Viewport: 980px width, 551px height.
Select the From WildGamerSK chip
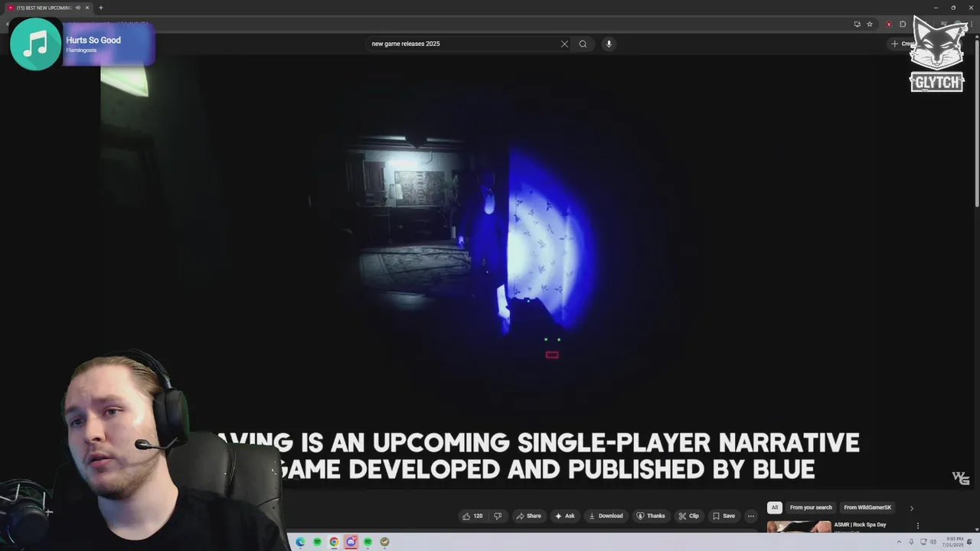pyautogui.click(x=867, y=507)
